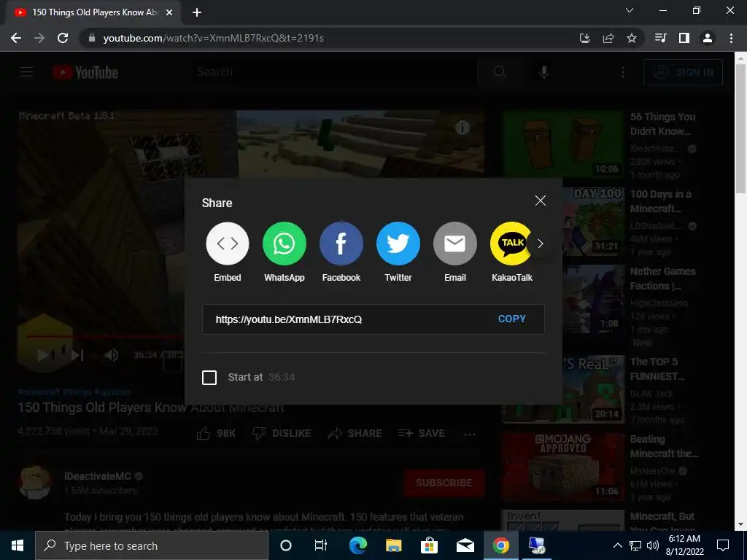Viewport: 747px width, 560px height.
Task: Click the YouTube search magnifier button
Action: pyautogui.click(x=499, y=72)
